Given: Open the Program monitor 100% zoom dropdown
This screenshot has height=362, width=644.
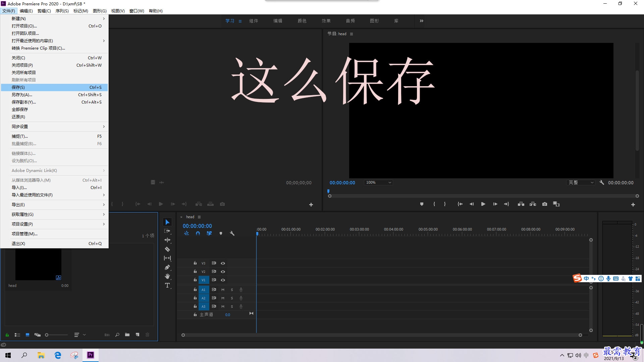Looking at the screenshot, I should [x=378, y=182].
